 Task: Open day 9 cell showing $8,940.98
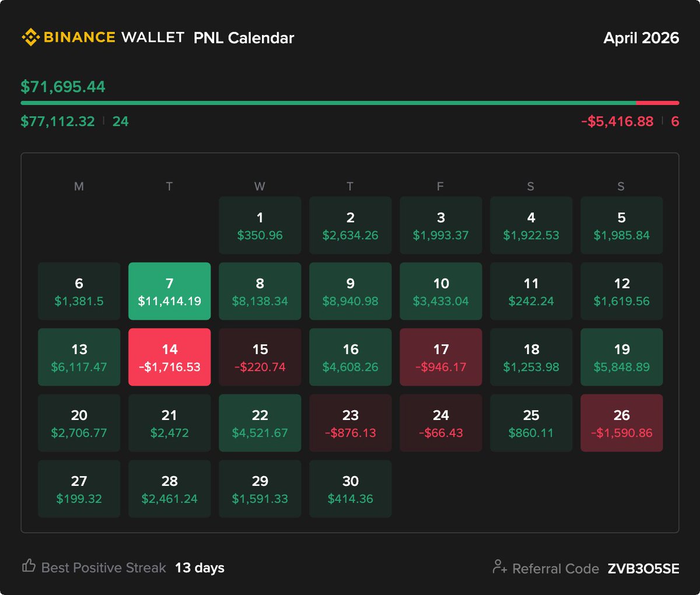[x=351, y=291]
